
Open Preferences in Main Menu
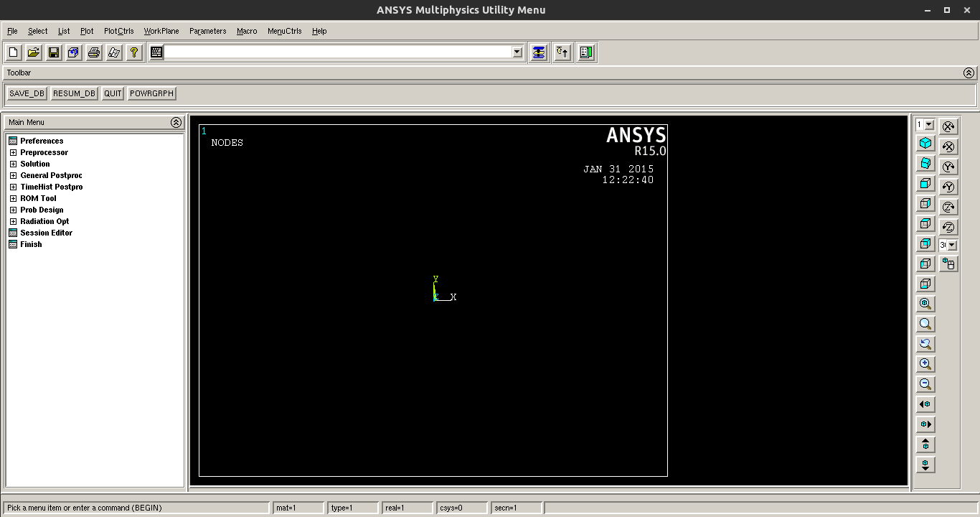click(42, 141)
